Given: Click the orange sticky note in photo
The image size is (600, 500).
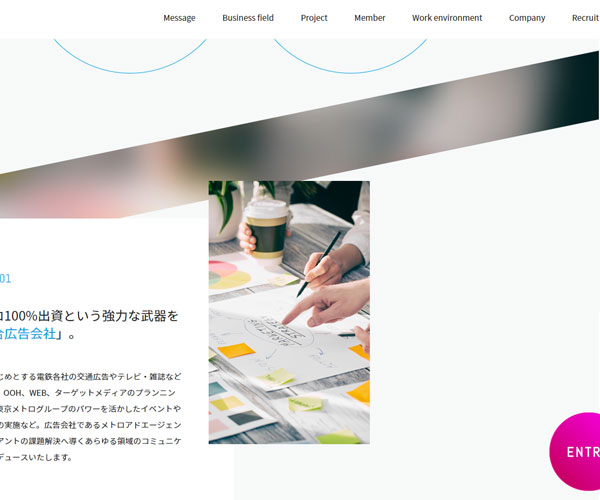Looking at the screenshot, I should pyautogui.click(x=236, y=350).
